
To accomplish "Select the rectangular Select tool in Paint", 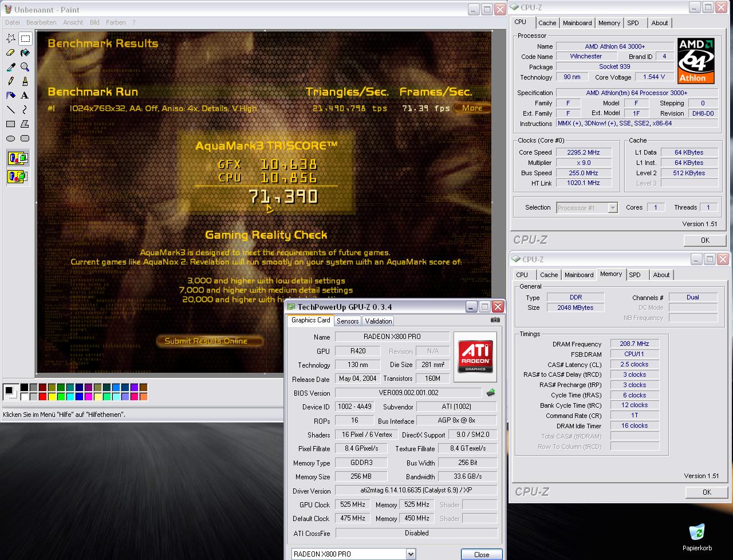I will coord(25,38).
